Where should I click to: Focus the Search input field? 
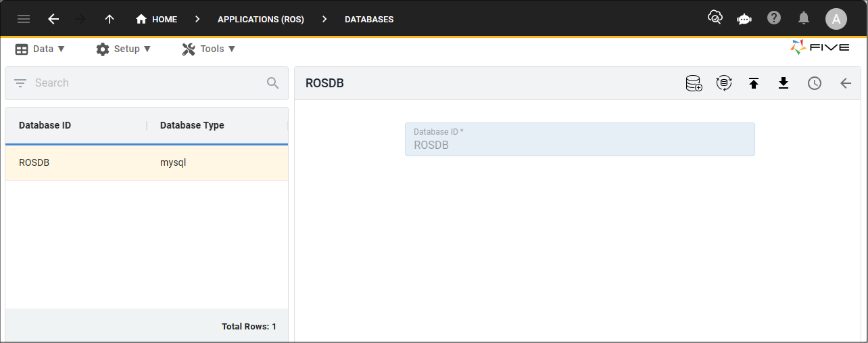tap(145, 83)
